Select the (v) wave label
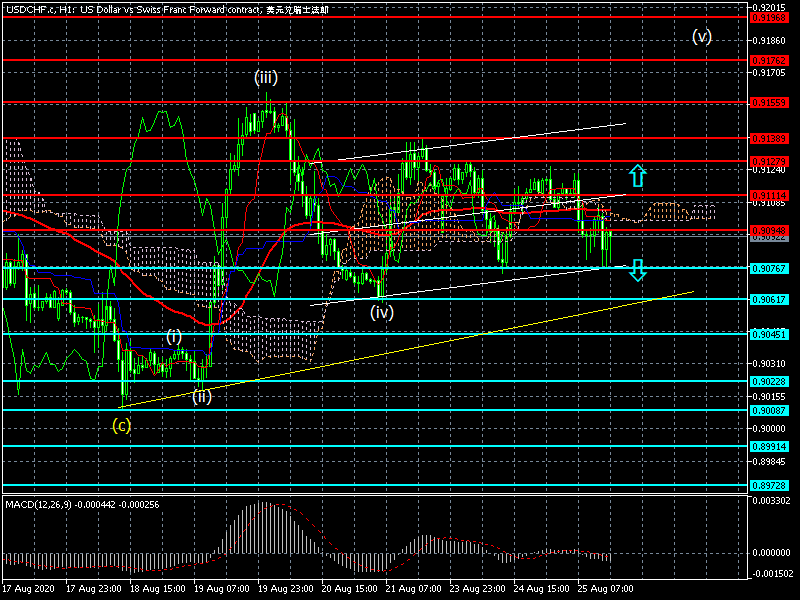The height and width of the screenshot is (600, 800). (702, 37)
